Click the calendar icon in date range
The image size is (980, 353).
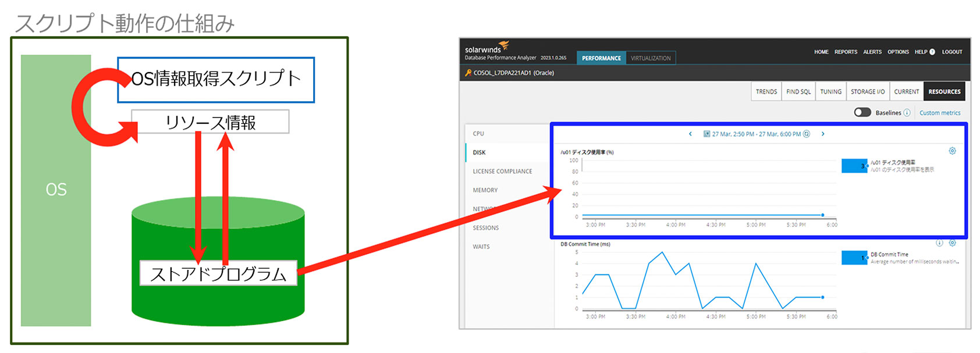[x=706, y=134]
